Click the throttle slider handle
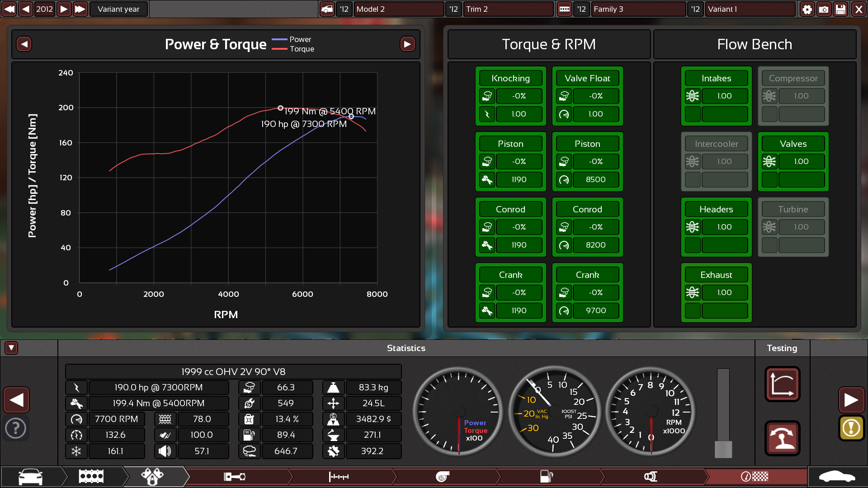The image size is (868, 488). click(x=723, y=449)
